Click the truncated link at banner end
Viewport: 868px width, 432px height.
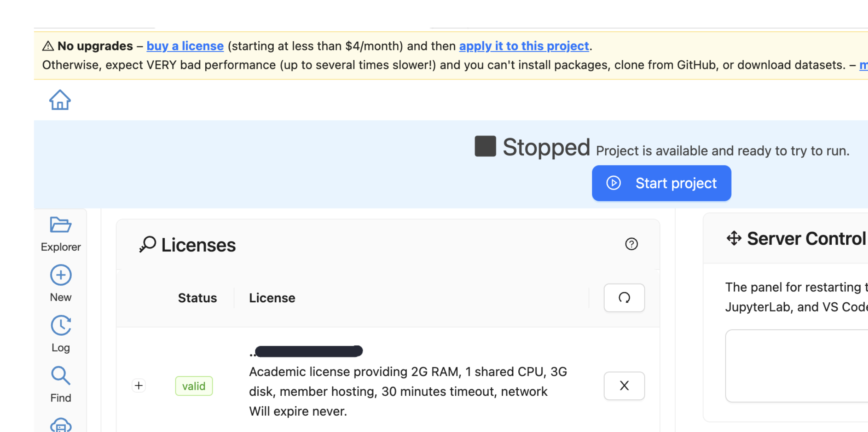863,65
